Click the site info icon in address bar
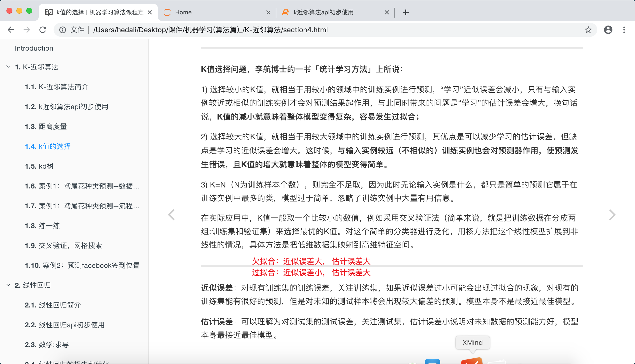This screenshot has width=635, height=364. (x=63, y=30)
